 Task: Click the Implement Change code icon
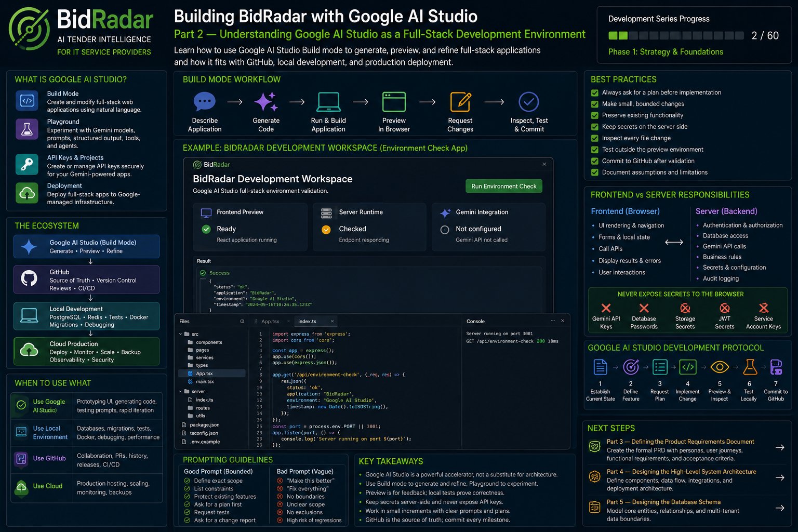[x=688, y=367]
